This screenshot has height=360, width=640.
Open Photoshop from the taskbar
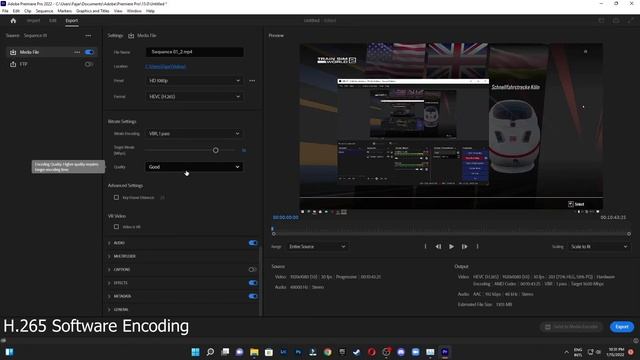click(298, 352)
